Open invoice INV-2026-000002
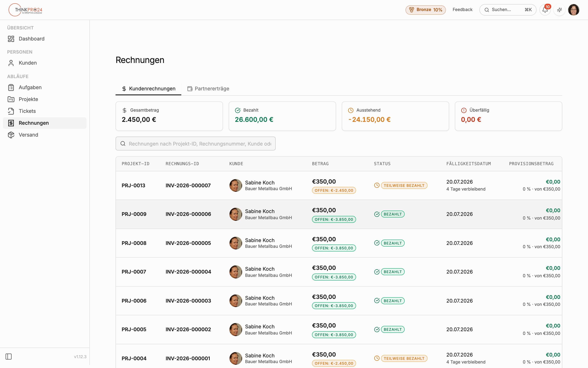588x368 pixels. click(188, 330)
